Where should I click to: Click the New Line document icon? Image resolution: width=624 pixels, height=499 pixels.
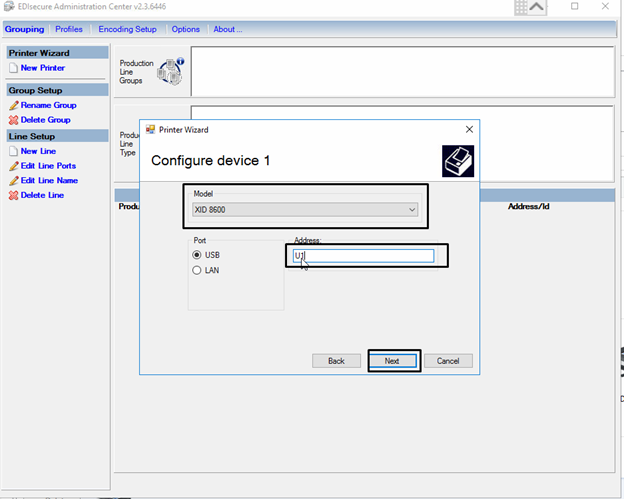(13, 151)
